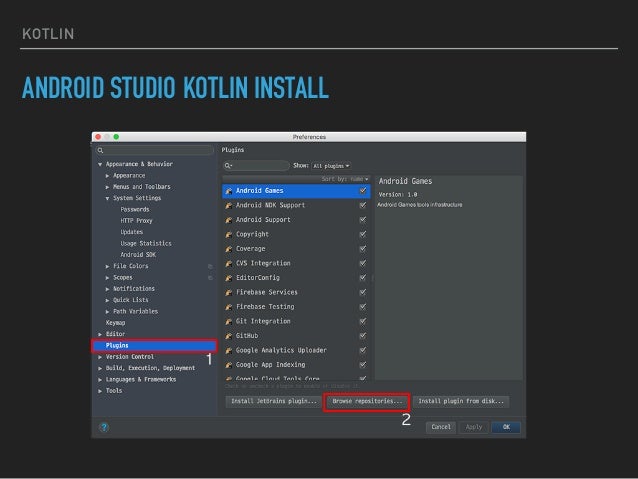Viewport: 638px width, 479px height.
Task: Open the Show All plugins dropdown
Action: [x=331, y=166]
